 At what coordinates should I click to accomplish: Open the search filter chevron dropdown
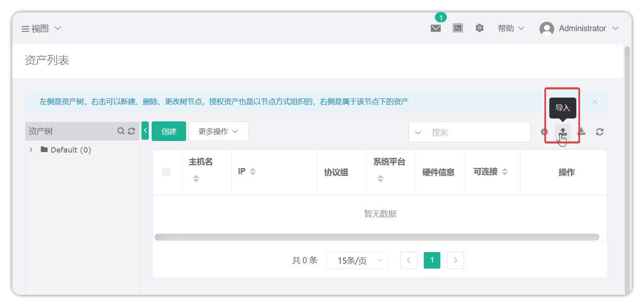click(x=418, y=132)
